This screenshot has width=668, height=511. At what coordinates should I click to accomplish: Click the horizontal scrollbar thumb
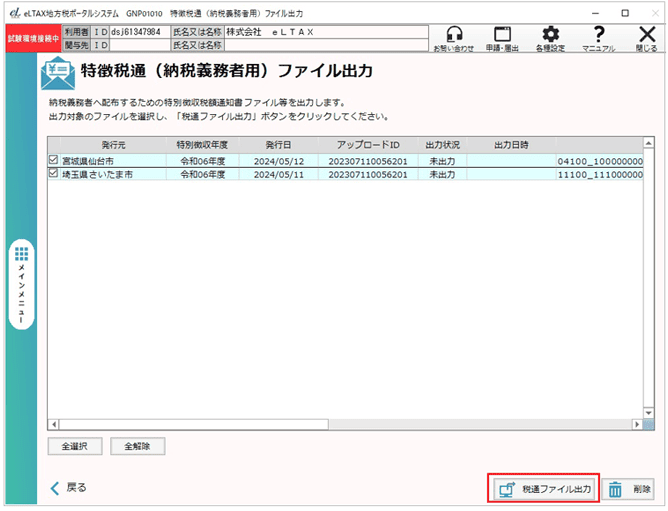click(x=194, y=424)
